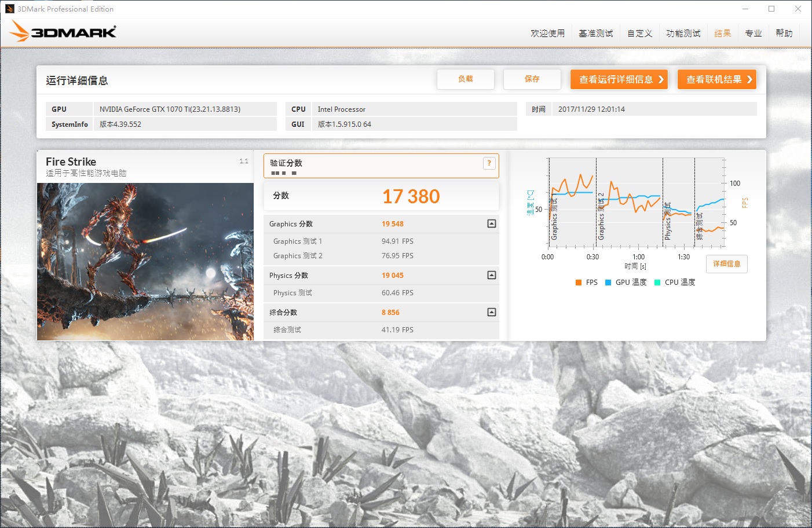Image resolution: width=812 pixels, height=528 pixels.
Task: Toggle the blue GPU 温度 legend swatch
Action: pos(608,283)
